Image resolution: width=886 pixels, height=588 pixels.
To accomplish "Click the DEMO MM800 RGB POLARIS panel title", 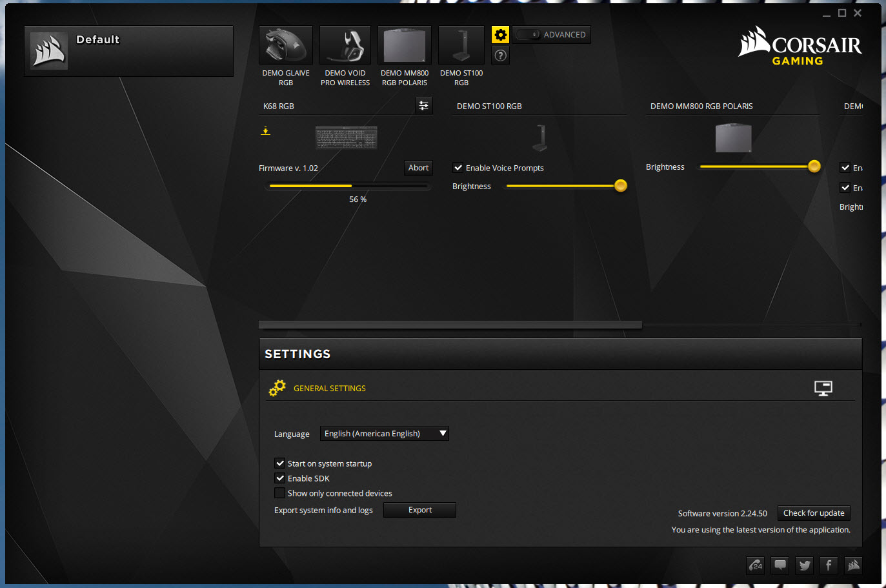I will pyautogui.click(x=701, y=106).
